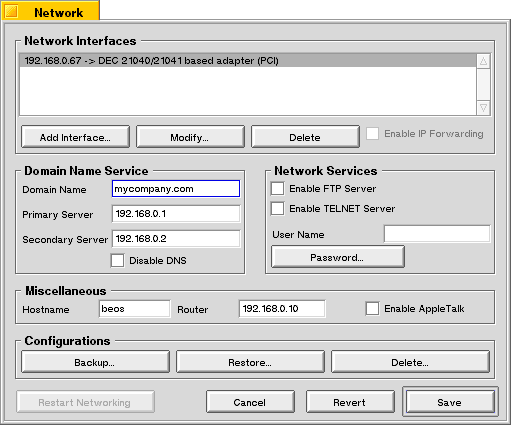
Task: Focus the Domain Name text field
Action: [176, 189]
